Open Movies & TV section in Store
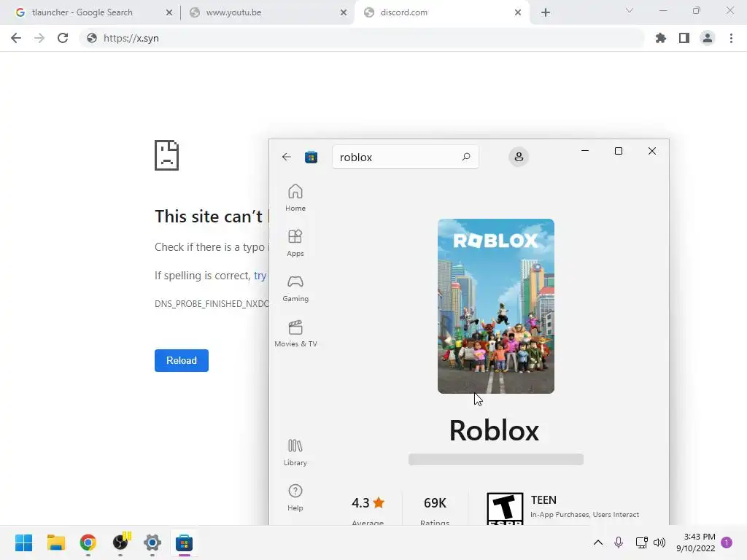747x560 pixels. point(295,333)
